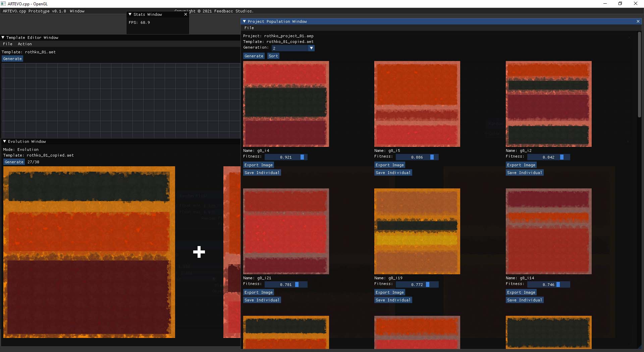Select the g0_i2 painting thumbnail
644x352 pixels.
549,104
